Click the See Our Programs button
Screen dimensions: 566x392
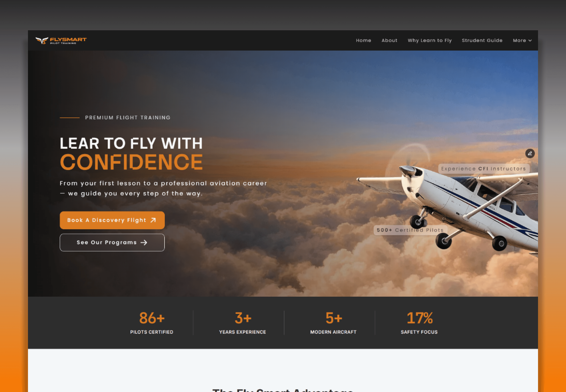point(112,243)
